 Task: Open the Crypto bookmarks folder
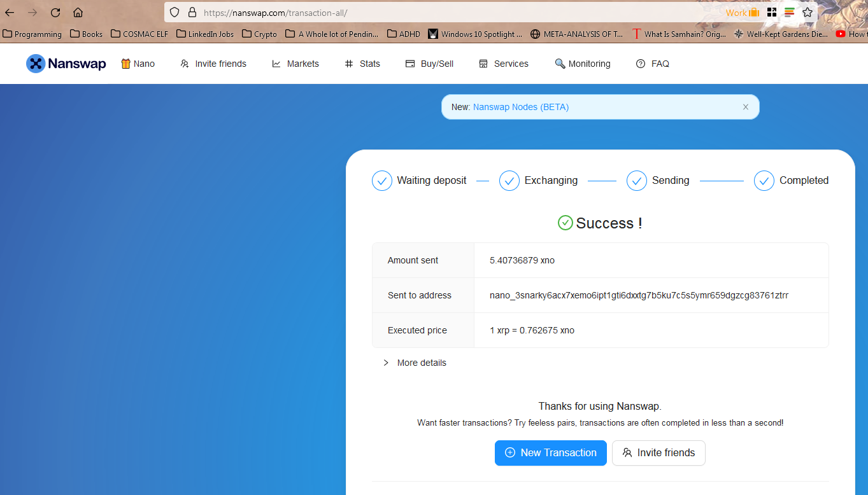pyautogui.click(x=259, y=34)
